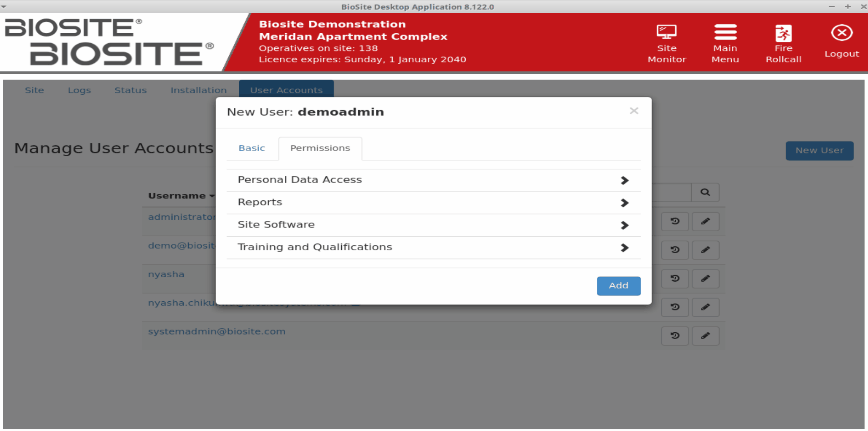The width and height of the screenshot is (868, 431).
Task: Click the Add button
Action: [618, 286]
